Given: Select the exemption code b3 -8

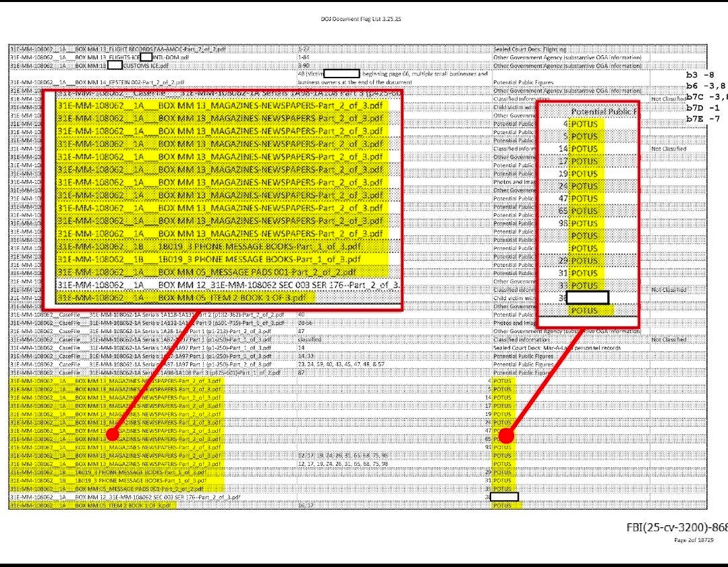Looking at the screenshot, I should coord(700,75).
